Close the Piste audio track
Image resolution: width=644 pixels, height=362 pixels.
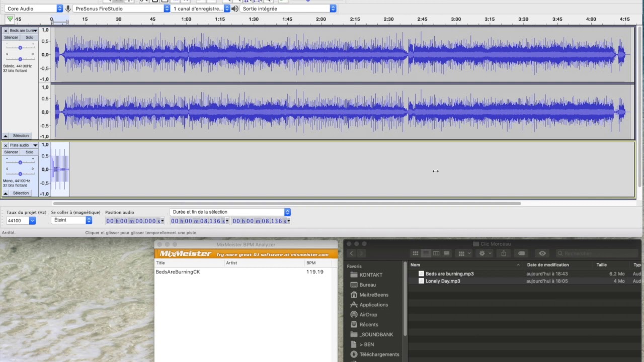[6, 145]
